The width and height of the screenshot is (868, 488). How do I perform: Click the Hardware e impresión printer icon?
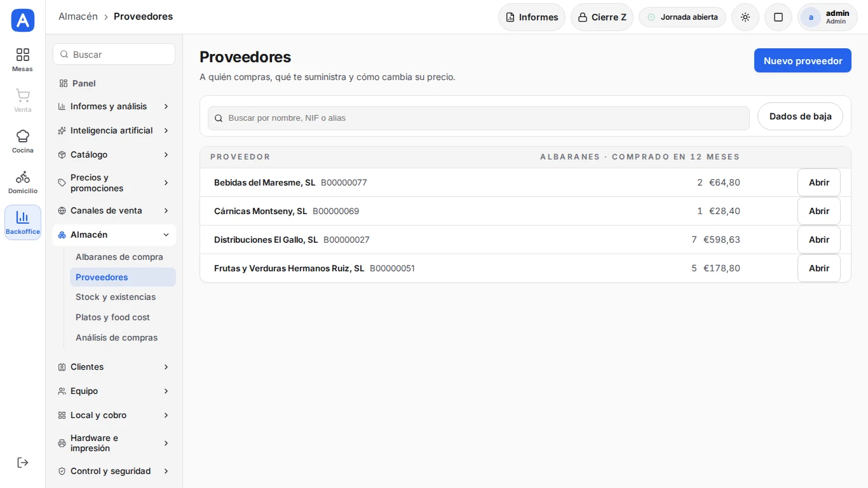(62, 443)
